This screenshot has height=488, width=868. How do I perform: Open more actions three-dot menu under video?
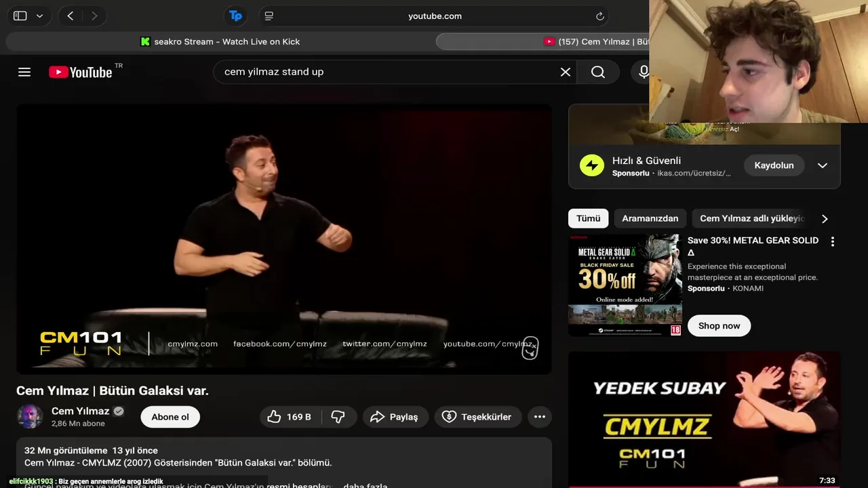(x=540, y=417)
